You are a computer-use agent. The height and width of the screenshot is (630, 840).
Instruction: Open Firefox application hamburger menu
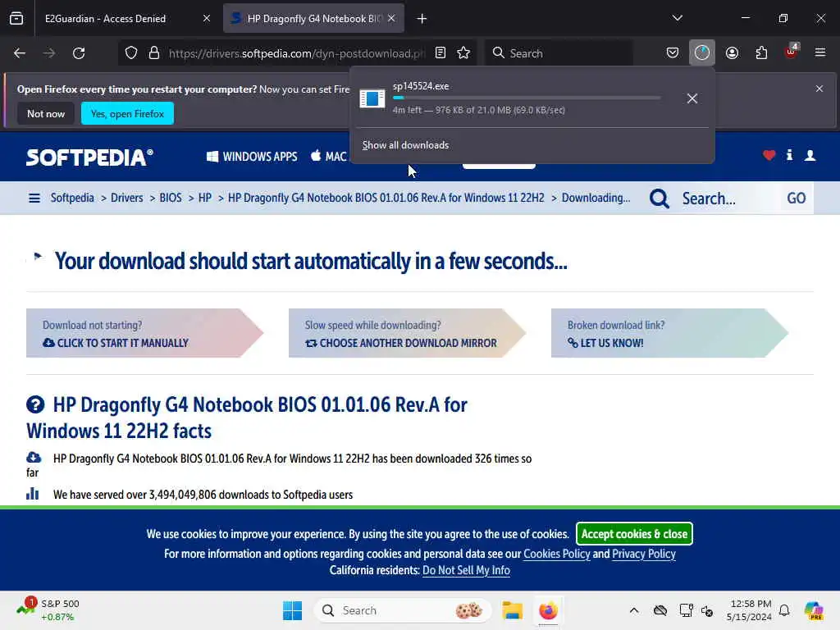(x=820, y=53)
